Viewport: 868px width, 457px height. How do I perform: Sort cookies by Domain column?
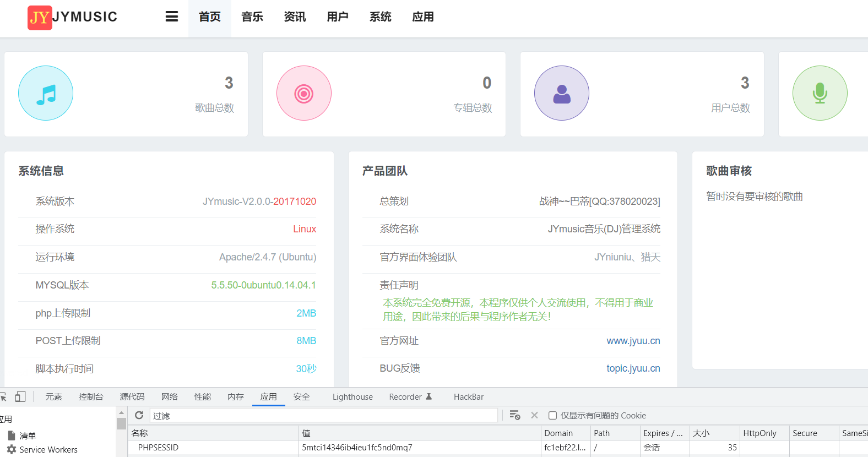click(x=566, y=433)
